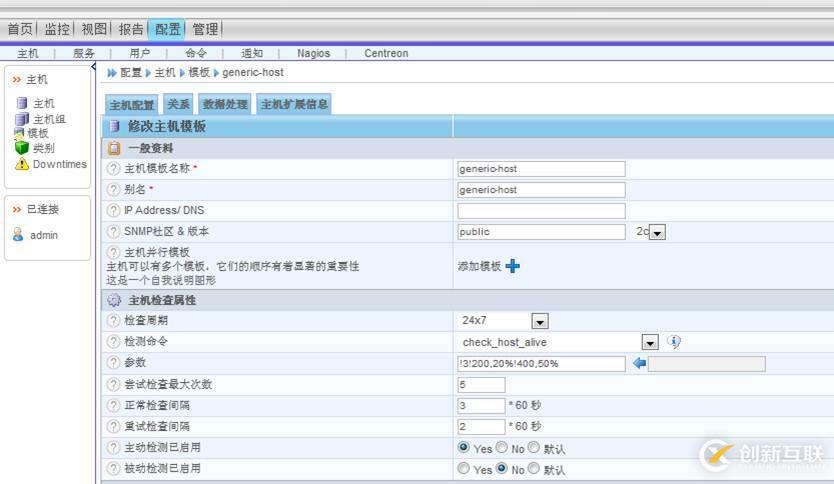Click the green 类别 cube icon
This screenshot has width=834, height=484.
[22, 148]
